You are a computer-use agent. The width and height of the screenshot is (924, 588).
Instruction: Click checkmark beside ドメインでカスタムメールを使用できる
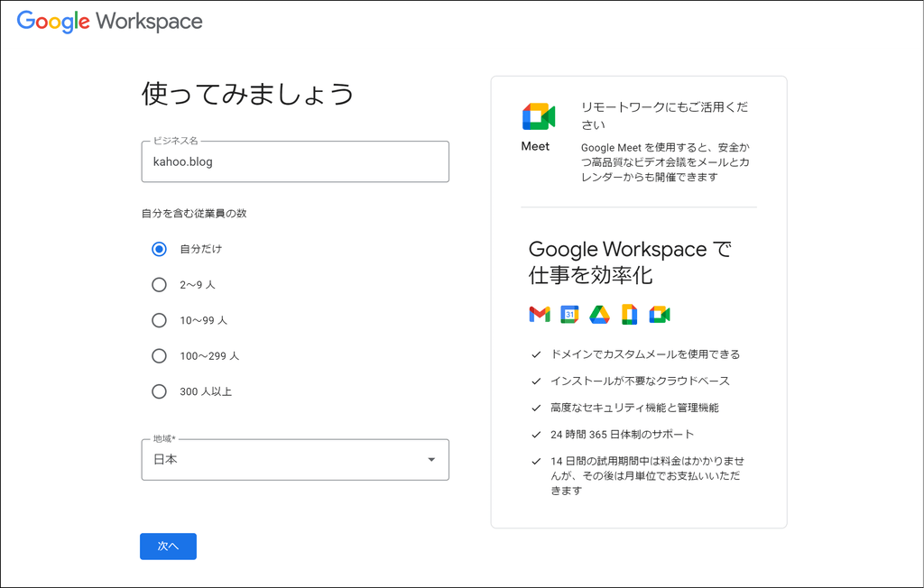[x=536, y=354]
